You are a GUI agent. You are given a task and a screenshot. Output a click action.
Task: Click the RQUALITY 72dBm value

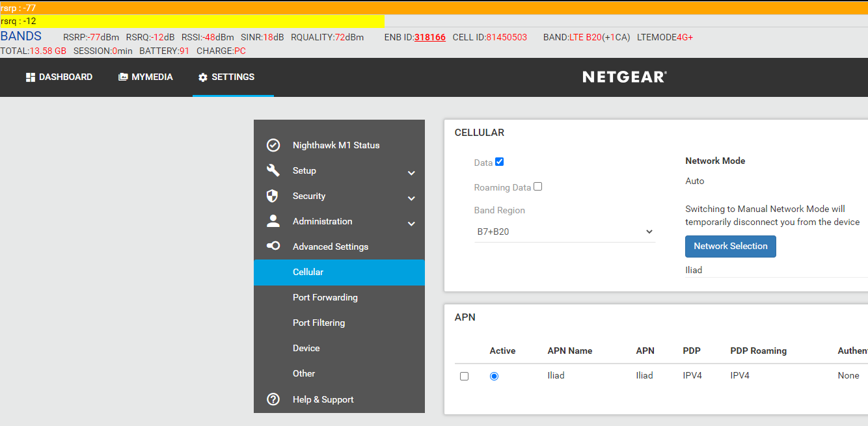(x=349, y=37)
